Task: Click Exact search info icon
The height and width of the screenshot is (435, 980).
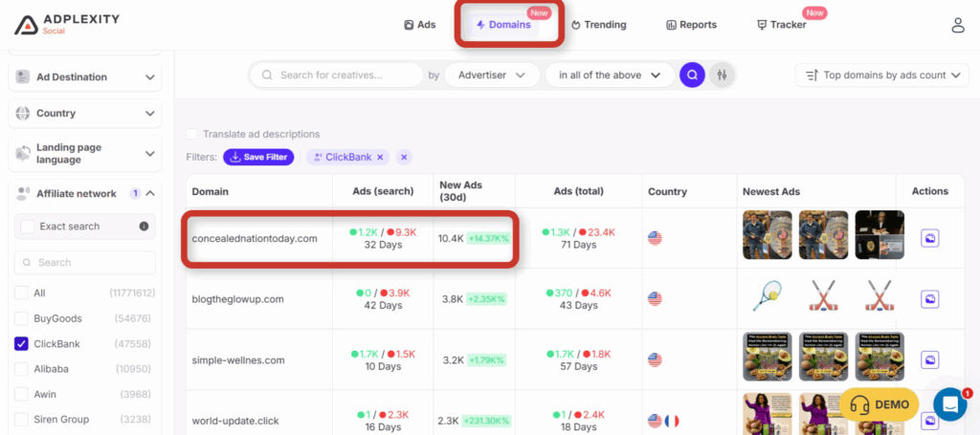Action: 145,227
